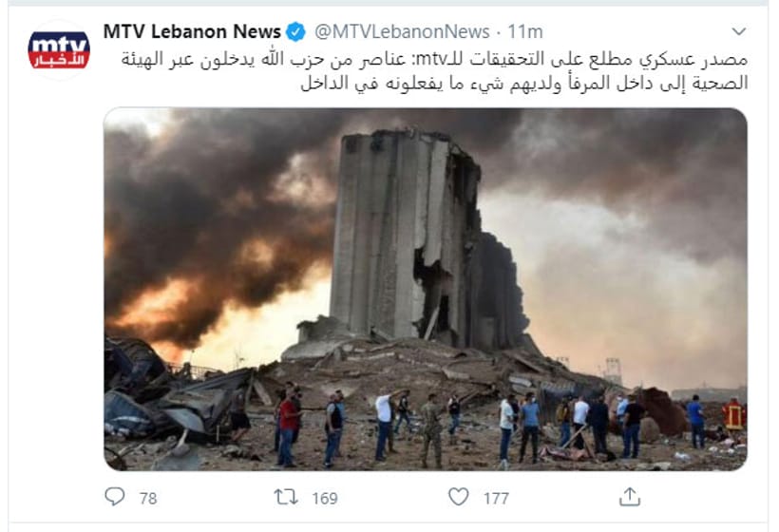779x532 pixels.
Task: Open the share tweet icon
Action: (x=630, y=496)
